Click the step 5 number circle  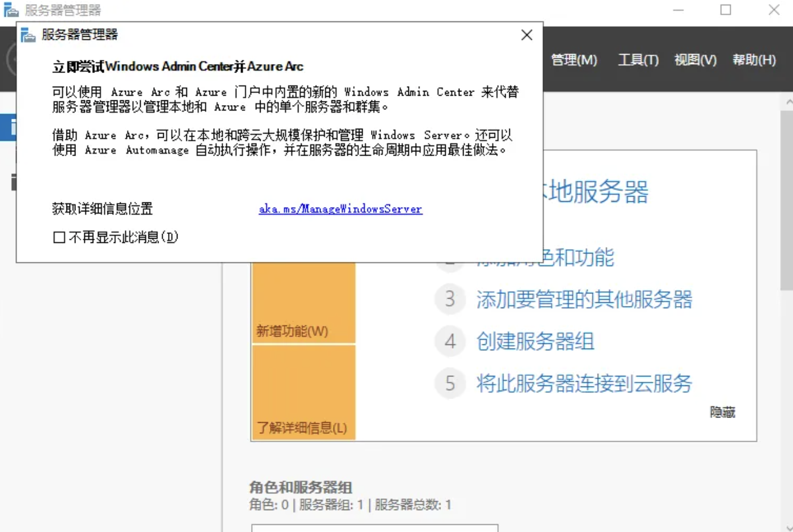point(450,384)
